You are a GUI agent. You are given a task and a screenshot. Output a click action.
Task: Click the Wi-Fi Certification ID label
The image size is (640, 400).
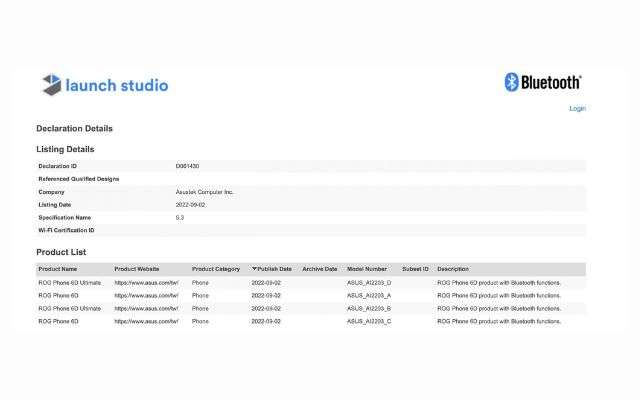[66, 230]
